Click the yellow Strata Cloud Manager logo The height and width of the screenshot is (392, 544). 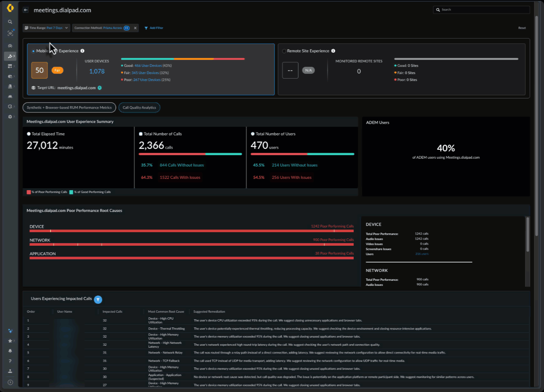pyautogui.click(x=10, y=8)
